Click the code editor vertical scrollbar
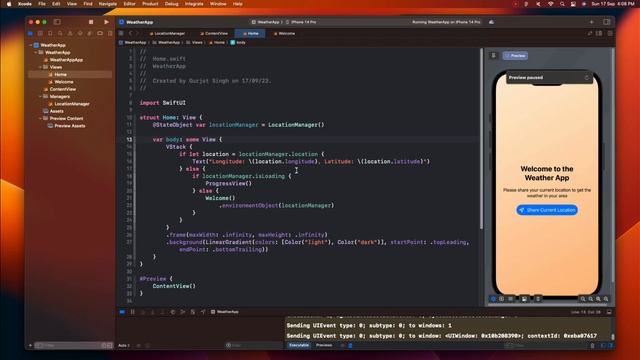Viewport: 640px width, 360px height. pos(481,139)
